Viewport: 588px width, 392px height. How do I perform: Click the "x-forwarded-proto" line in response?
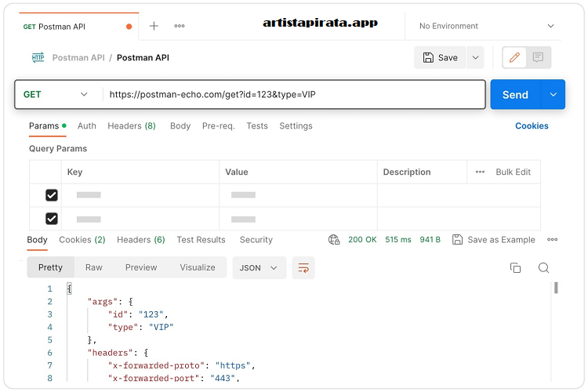(182, 365)
